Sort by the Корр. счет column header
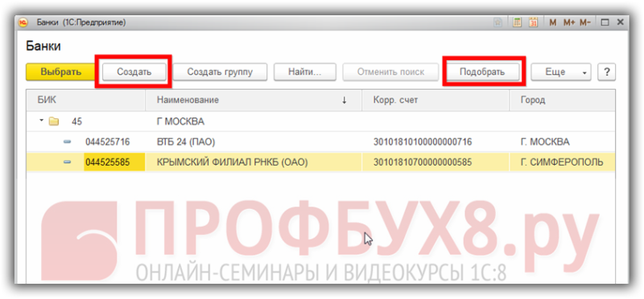Image resolution: width=644 pixels, height=299 pixels. tap(436, 100)
